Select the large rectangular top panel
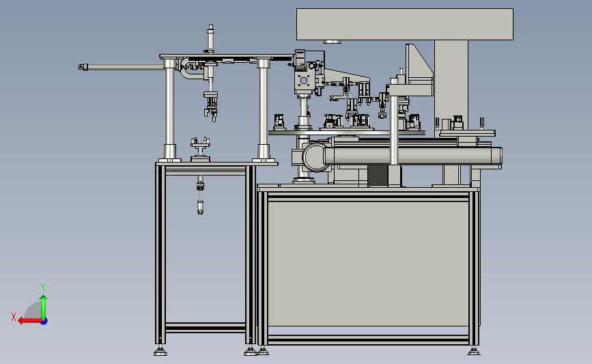 405,24
